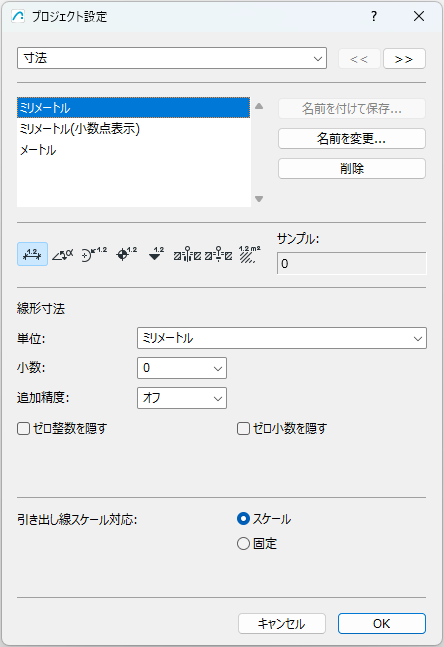
Task: Go to next page with >> button
Action: [404, 59]
